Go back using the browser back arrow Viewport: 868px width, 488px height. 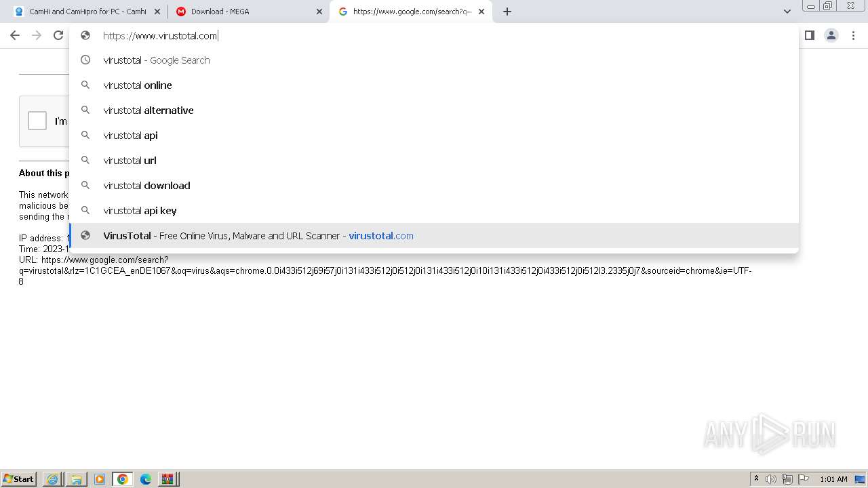pos(15,35)
